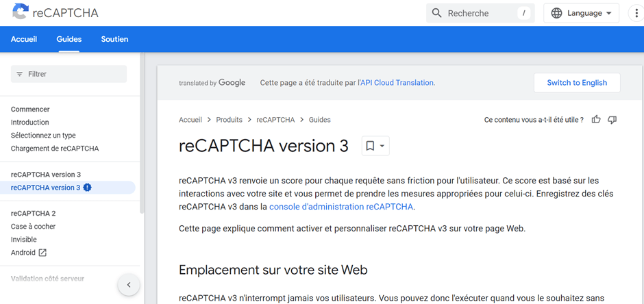Click the globe icon in Language button
Screen dimensions: 644x304
[x=556, y=13]
